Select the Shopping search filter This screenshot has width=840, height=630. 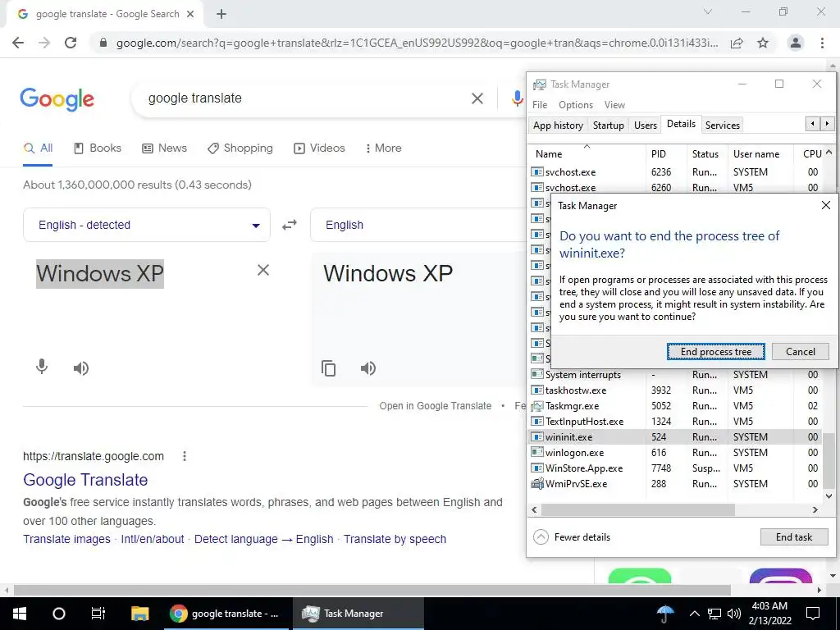coord(240,148)
